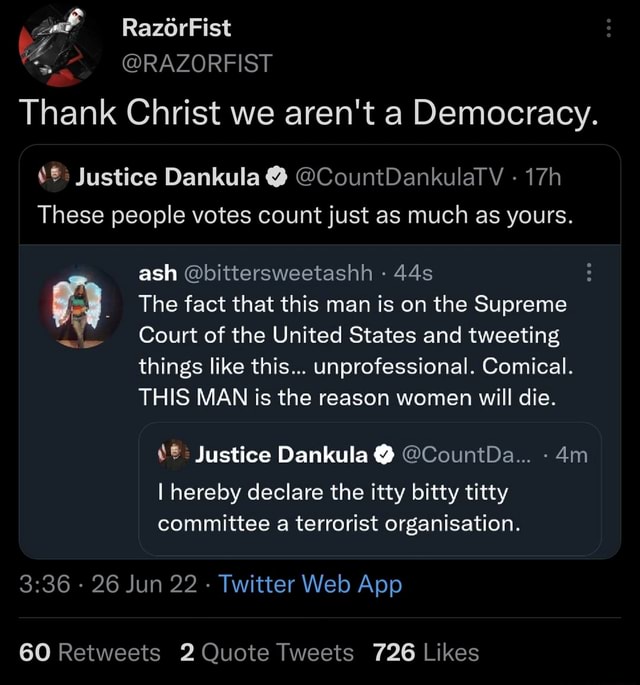This screenshot has height=685, width=640.
Task: Click the 3:36 · 26 Jun 22 timestamp
Action: [x=108, y=585]
